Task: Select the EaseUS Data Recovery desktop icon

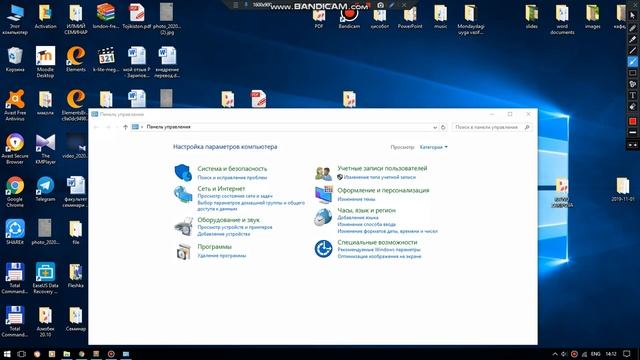Action: [45, 278]
